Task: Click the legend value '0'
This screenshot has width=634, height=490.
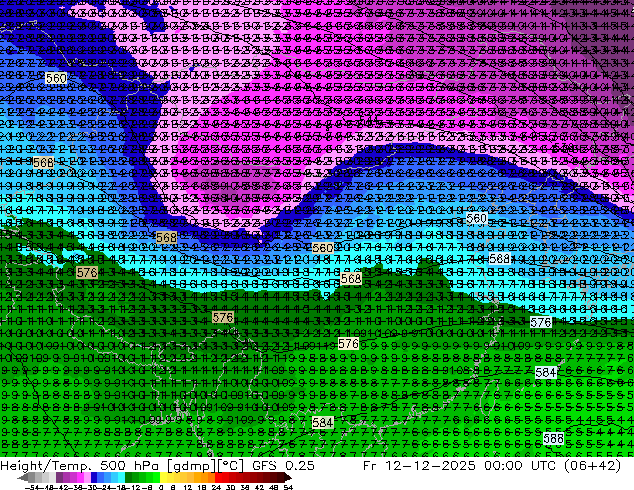Action: 161,487
